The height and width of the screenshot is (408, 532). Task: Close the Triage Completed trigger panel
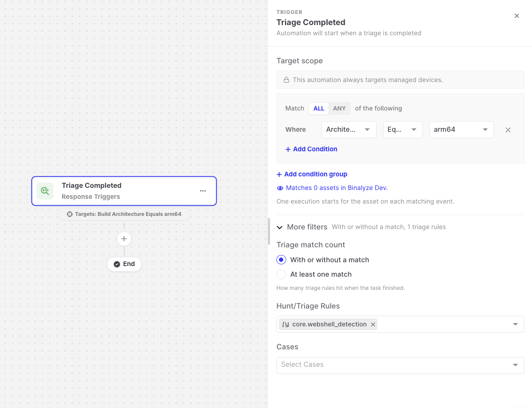tap(517, 16)
